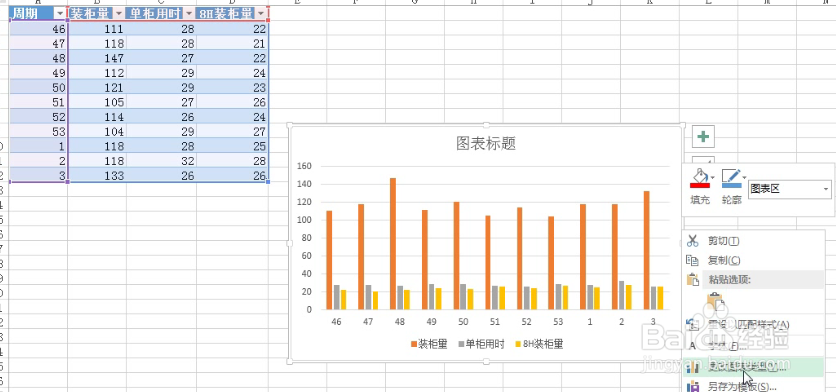Click category axis label 50 in chart
The width and height of the screenshot is (836, 392).
[x=463, y=322]
